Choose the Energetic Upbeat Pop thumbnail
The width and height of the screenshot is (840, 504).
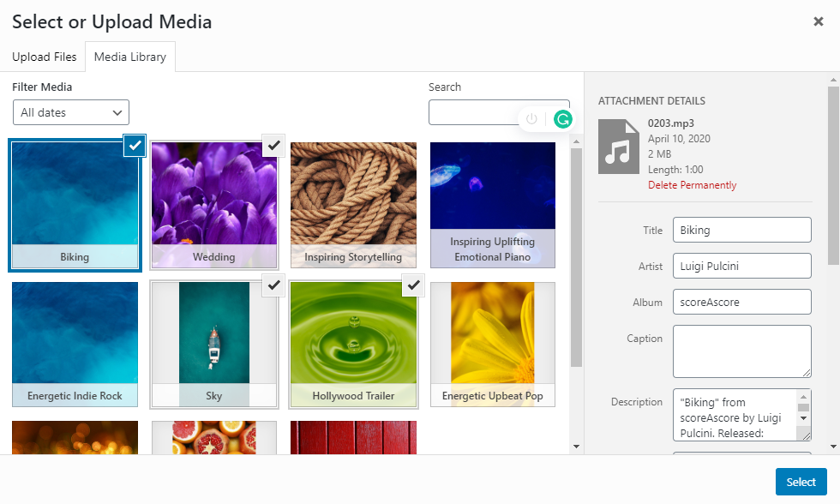[492, 343]
